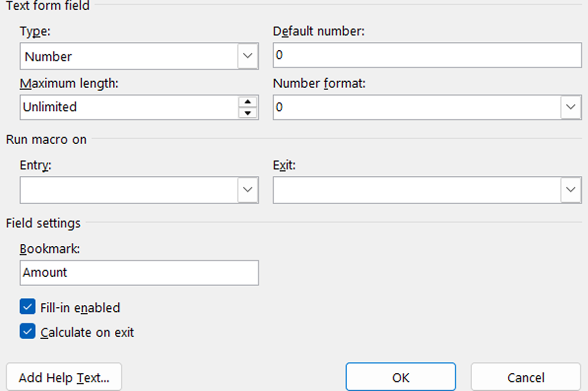The height and width of the screenshot is (391, 588).
Task: Confirm settings with the OK button
Action: tap(400, 378)
